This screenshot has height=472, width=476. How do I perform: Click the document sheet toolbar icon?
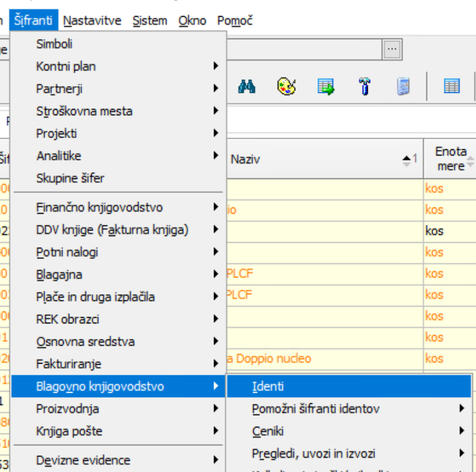[x=404, y=87]
